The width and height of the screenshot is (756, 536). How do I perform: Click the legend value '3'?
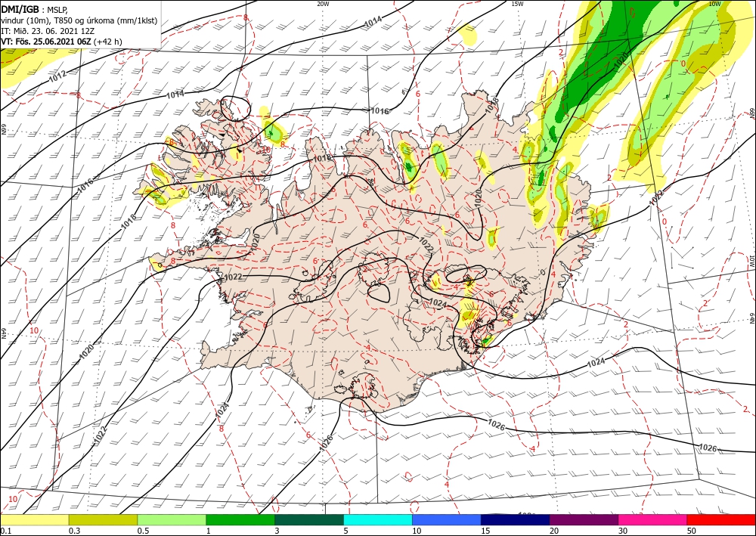pyautogui.click(x=277, y=531)
